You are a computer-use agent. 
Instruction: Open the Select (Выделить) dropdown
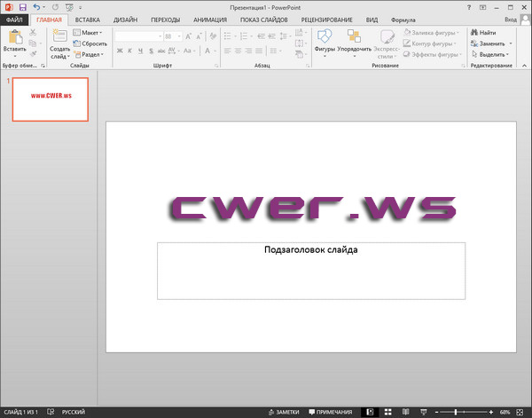click(x=495, y=54)
